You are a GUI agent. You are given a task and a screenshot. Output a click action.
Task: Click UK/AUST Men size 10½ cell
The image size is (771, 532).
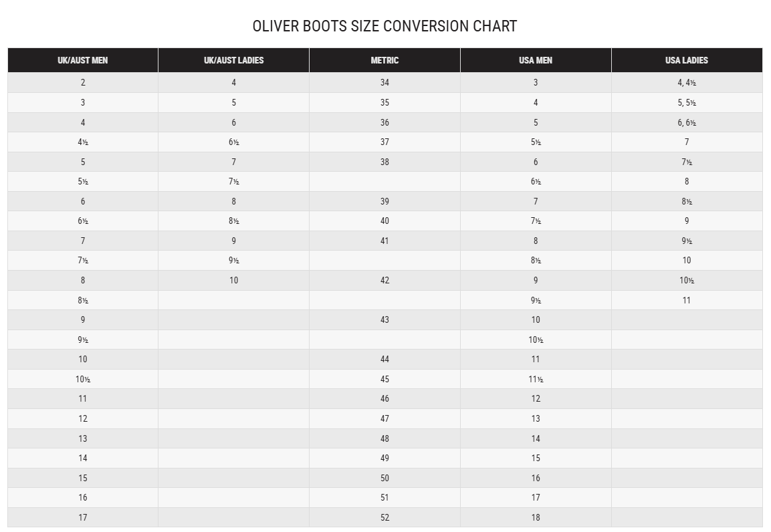(x=83, y=379)
